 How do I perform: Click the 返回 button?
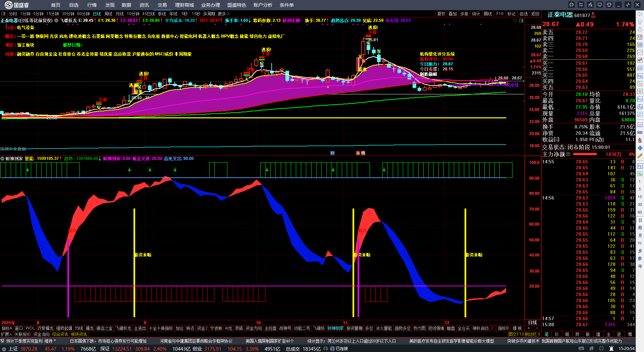pos(535,14)
